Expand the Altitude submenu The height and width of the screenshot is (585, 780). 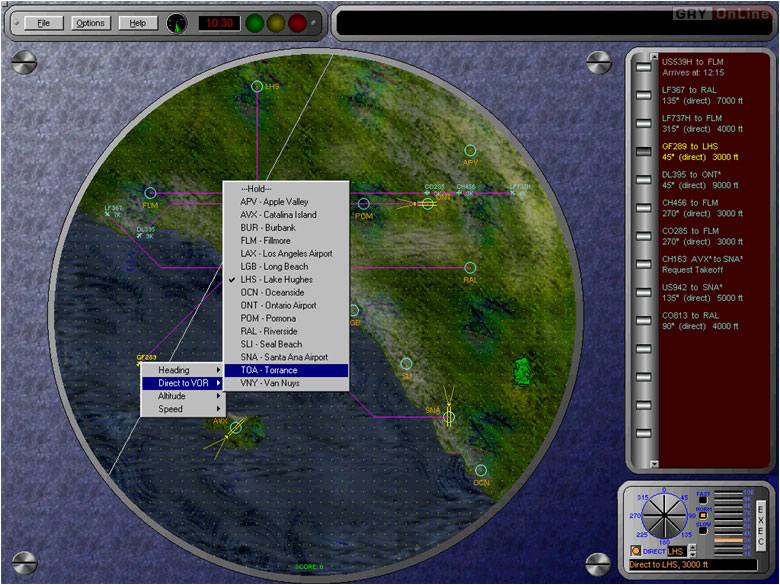tap(183, 396)
